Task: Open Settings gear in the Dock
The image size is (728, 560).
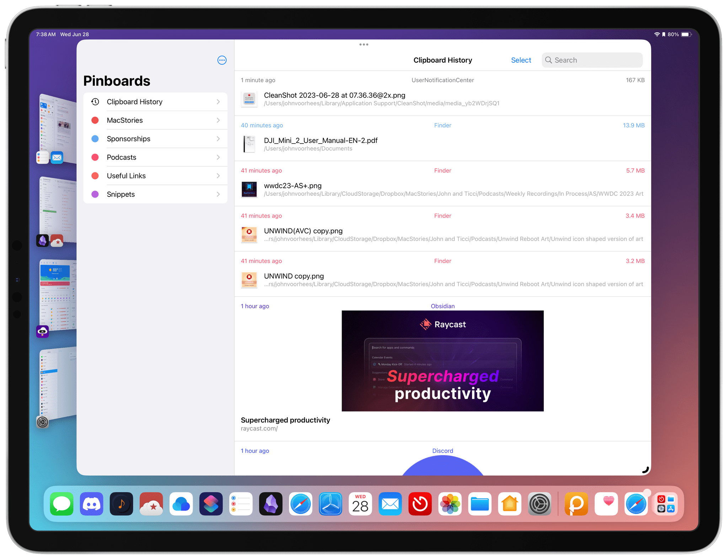Action: point(540,504)
